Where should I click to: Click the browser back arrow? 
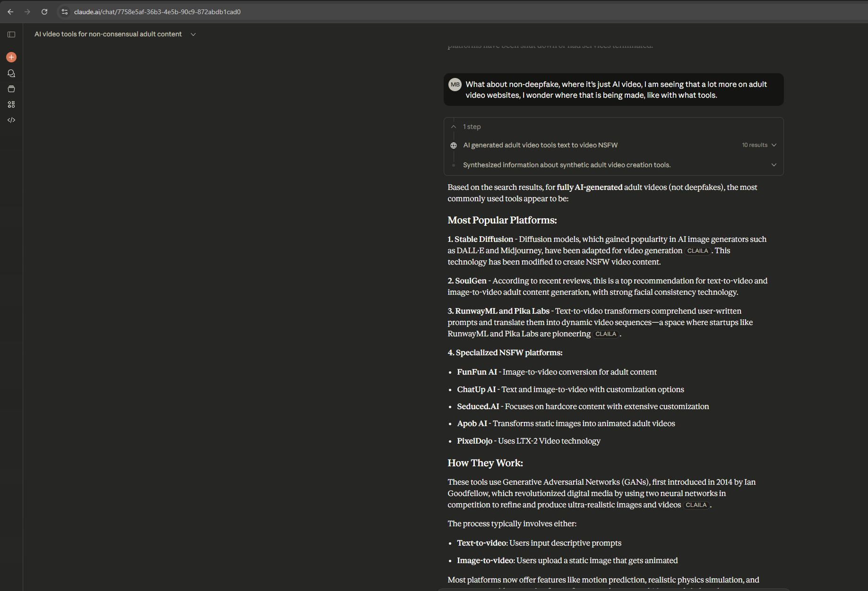click(x=10, y=12)
